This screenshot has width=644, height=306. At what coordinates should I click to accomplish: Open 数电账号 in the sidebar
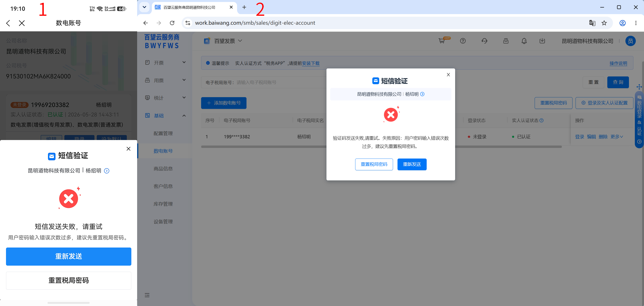click(163, 151)
